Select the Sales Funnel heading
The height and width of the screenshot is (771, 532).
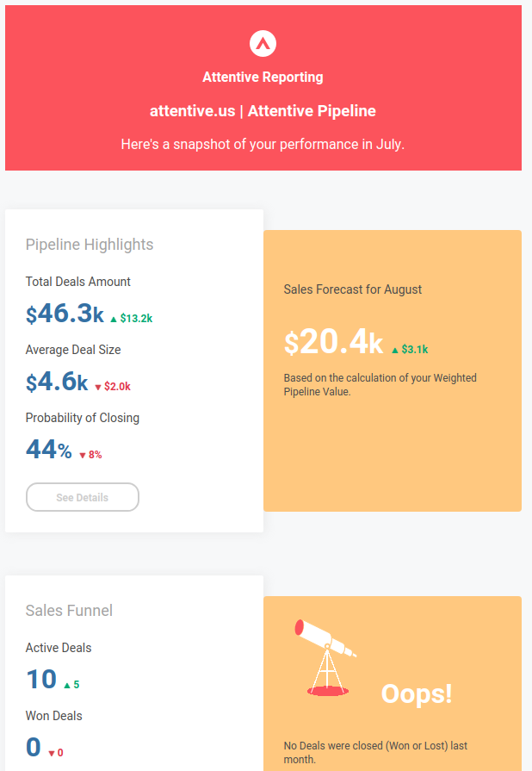point(69,611)
